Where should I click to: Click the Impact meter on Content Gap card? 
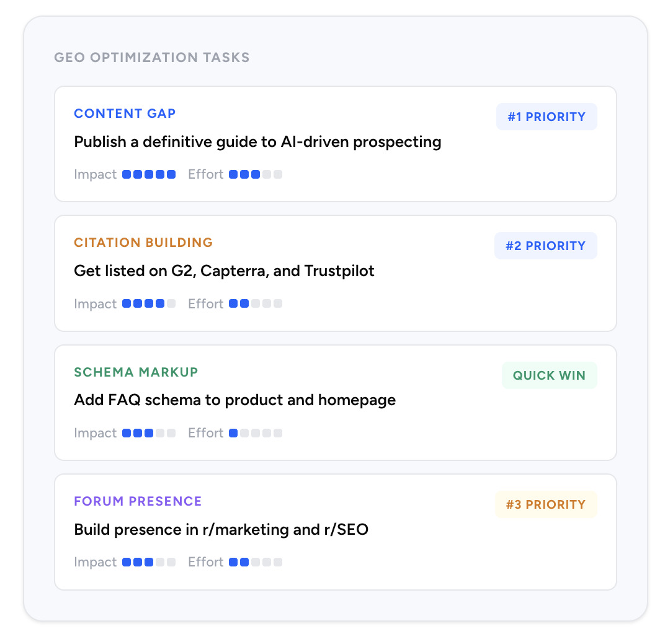tap(149, 174)
